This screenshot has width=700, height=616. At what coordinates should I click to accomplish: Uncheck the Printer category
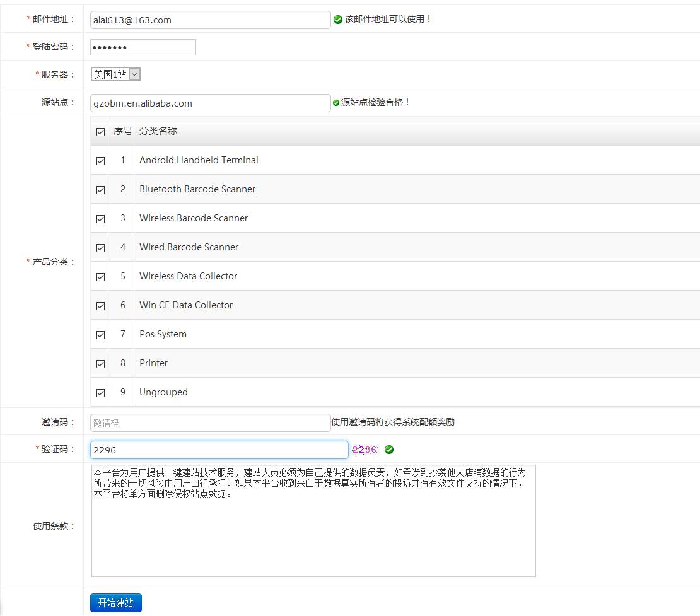[100, 363]
